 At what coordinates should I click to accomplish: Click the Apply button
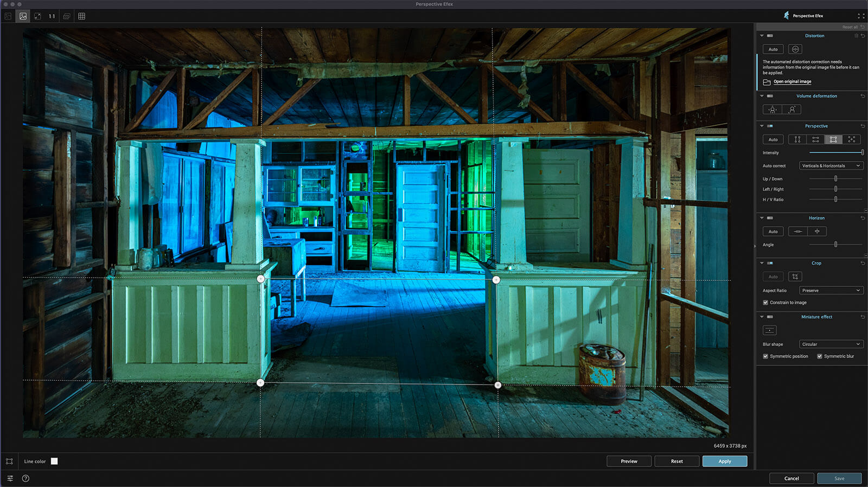724,462
